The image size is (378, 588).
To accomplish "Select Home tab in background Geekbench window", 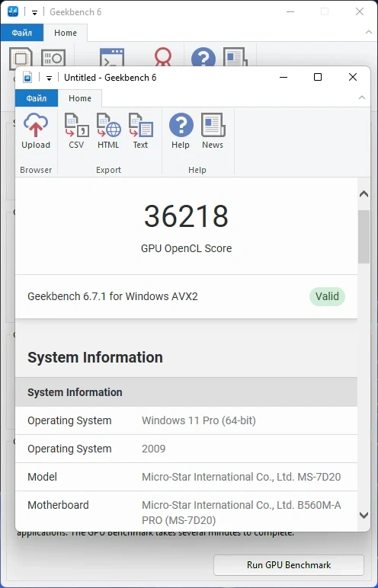I will tap(66, 33).
